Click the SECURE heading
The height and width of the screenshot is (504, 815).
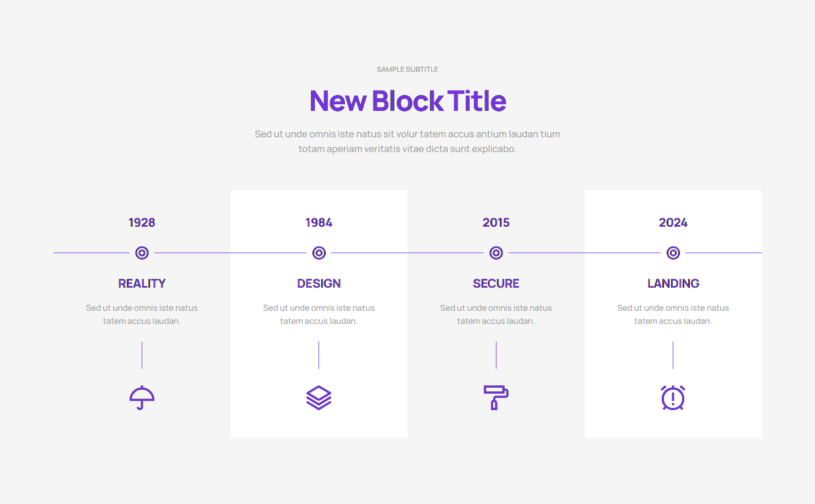pyautogui.click(x=496, y=283)
